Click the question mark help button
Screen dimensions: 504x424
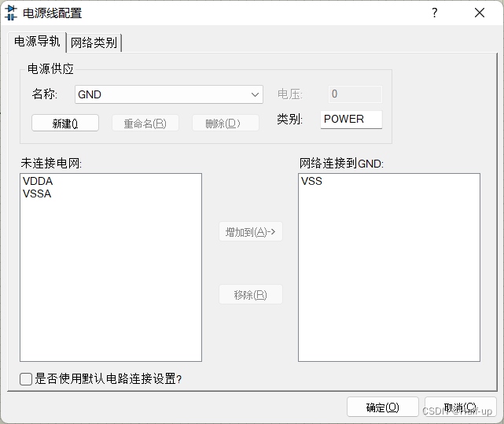pos(435,13)
